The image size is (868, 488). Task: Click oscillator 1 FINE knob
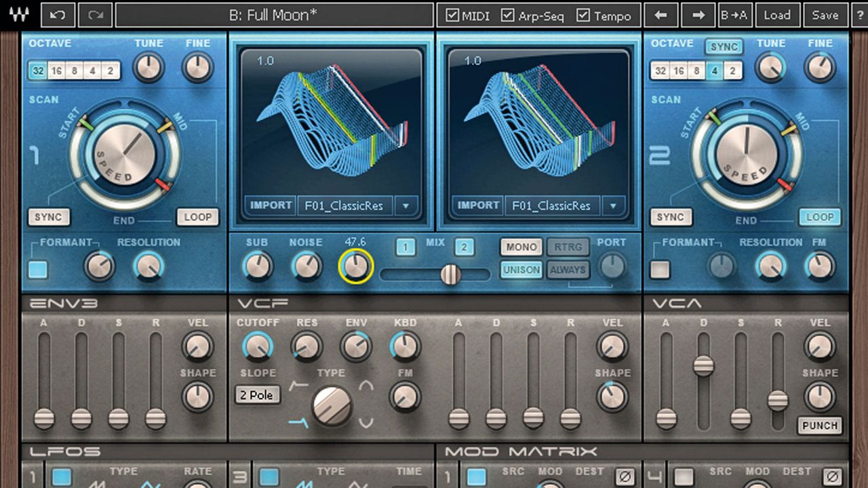coord(197,68)
